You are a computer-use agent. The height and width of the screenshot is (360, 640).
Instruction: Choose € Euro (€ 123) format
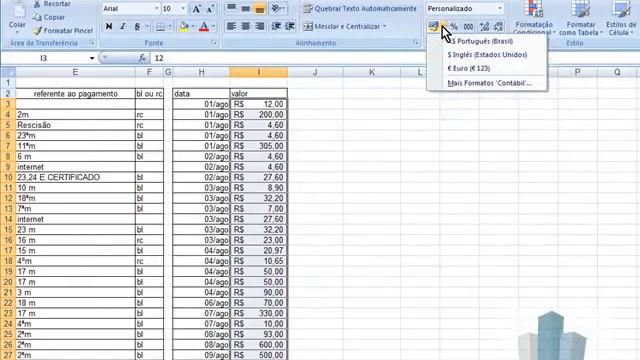click(x=487, y=69)
